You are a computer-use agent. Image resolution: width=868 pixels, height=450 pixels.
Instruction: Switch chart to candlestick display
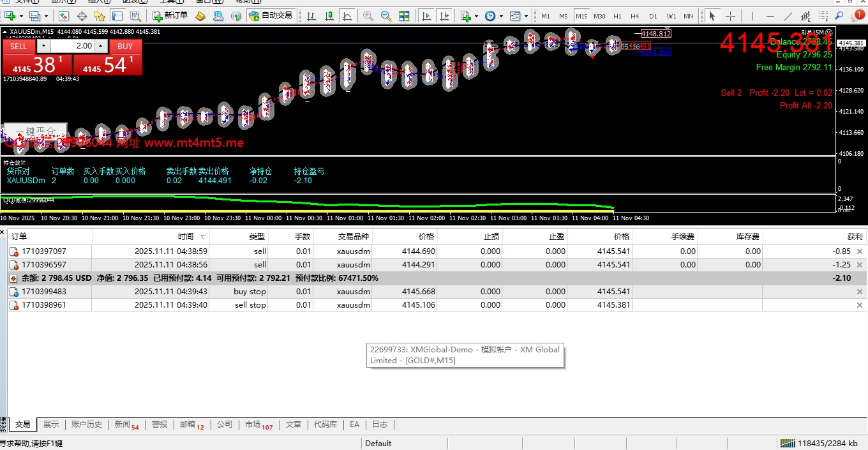[x=329, y=16]
